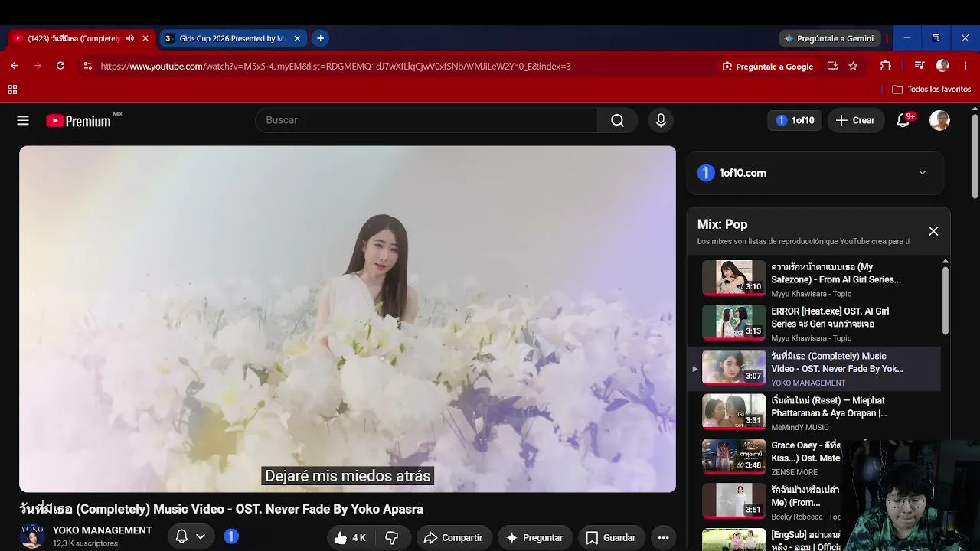Open the Todos los favoritos folder
The image size is (980, 551).
click(932, 90)
